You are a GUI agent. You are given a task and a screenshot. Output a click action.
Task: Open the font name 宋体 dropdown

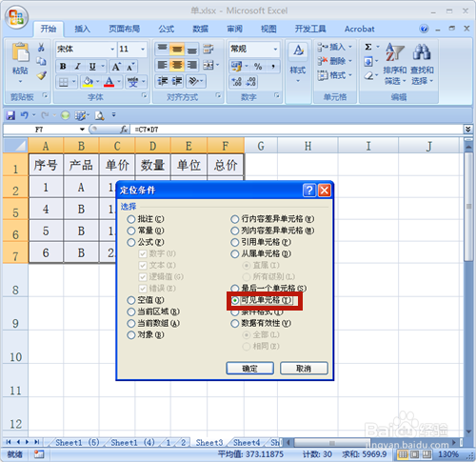[x=112, y=49]
